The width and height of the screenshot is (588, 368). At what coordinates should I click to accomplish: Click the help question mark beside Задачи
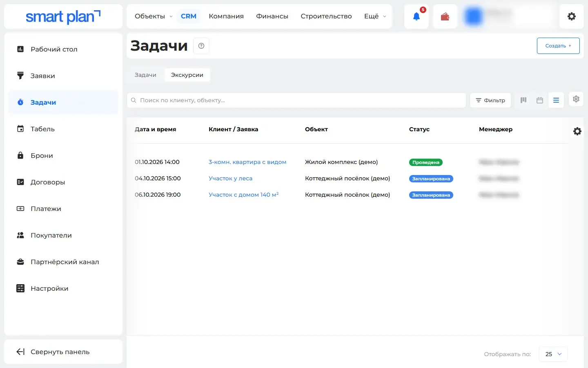[201, 46]
